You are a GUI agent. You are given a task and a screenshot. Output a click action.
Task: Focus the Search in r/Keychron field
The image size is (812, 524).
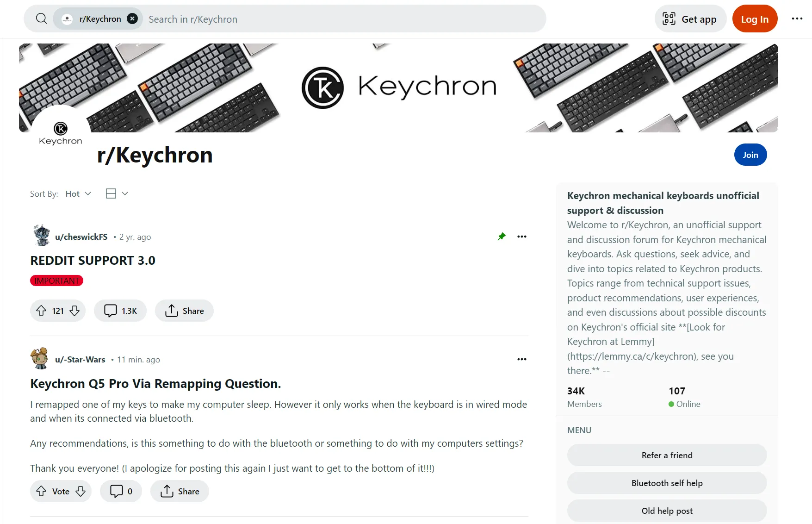342,19
